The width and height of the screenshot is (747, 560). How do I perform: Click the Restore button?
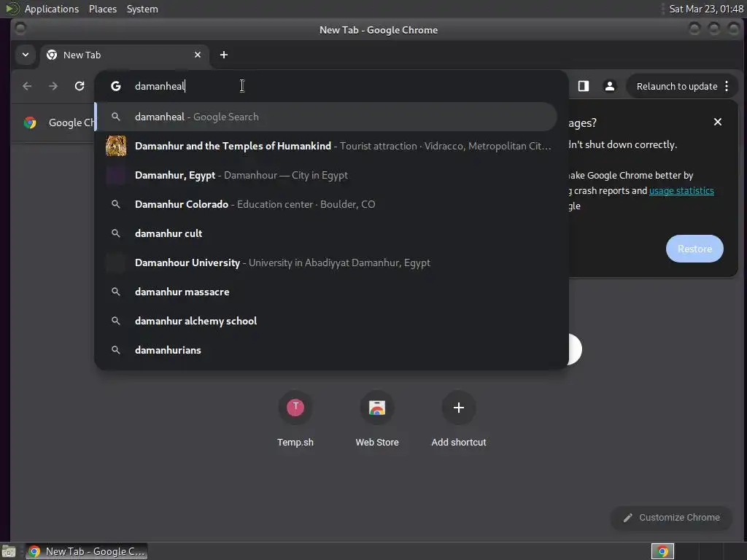pyautogui.click(x=694, y=249)
